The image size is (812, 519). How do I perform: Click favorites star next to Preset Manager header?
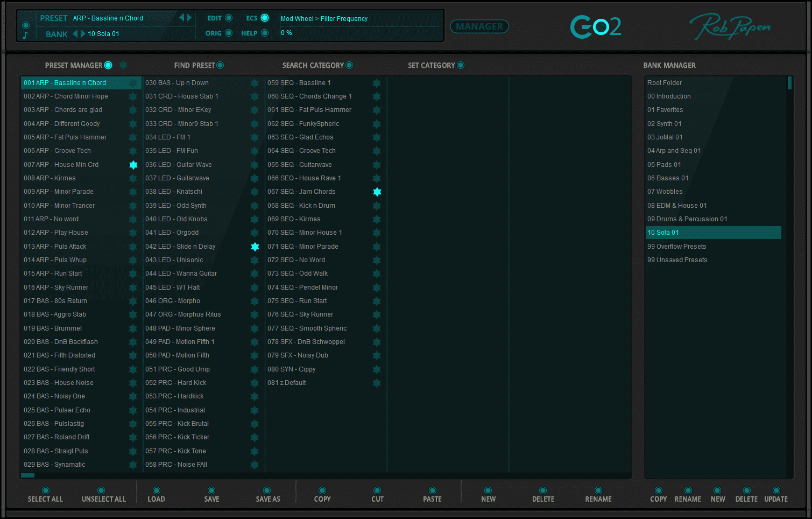[x=123, y=65]
